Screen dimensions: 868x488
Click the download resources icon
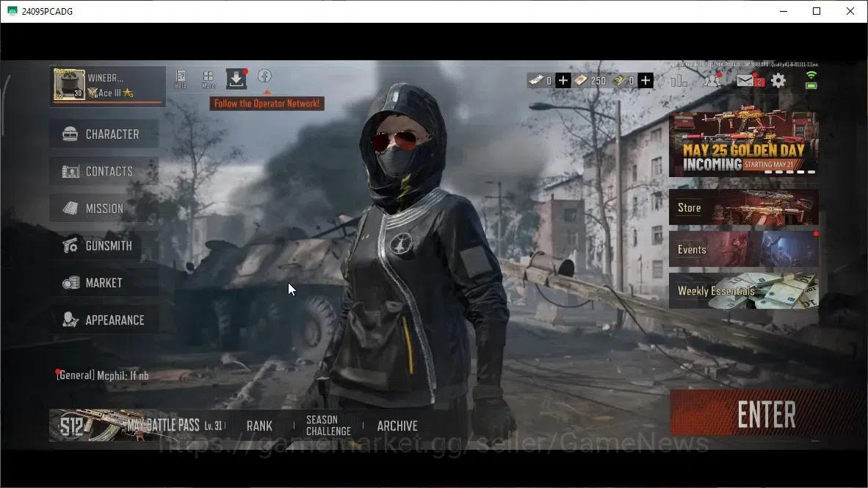click(x=236, y=79)
